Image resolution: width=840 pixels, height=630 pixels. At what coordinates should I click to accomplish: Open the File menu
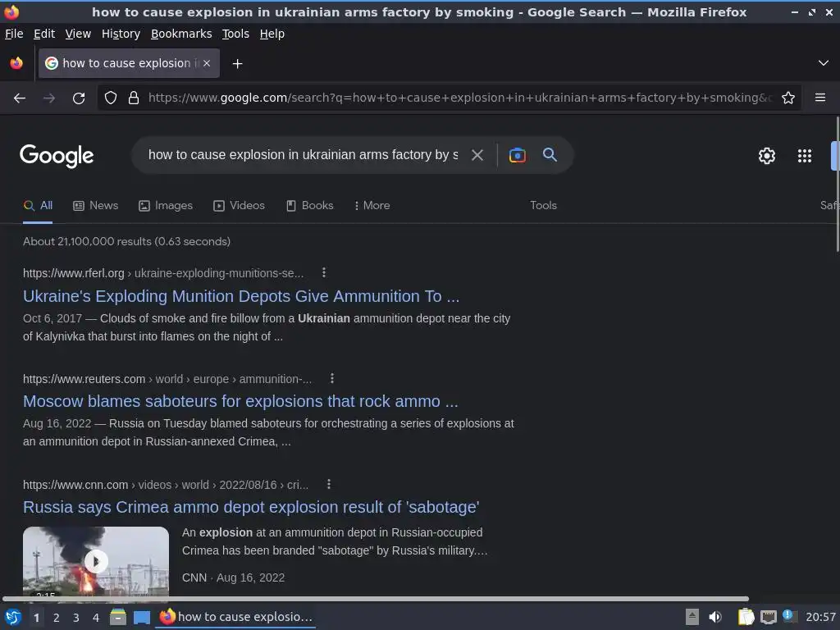tap(14, 34)
